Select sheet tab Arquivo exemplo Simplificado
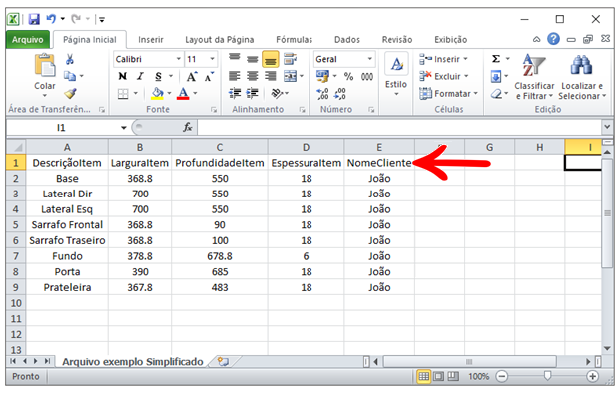The width and height of the screenshot is (616, 393). coord(132,361)
